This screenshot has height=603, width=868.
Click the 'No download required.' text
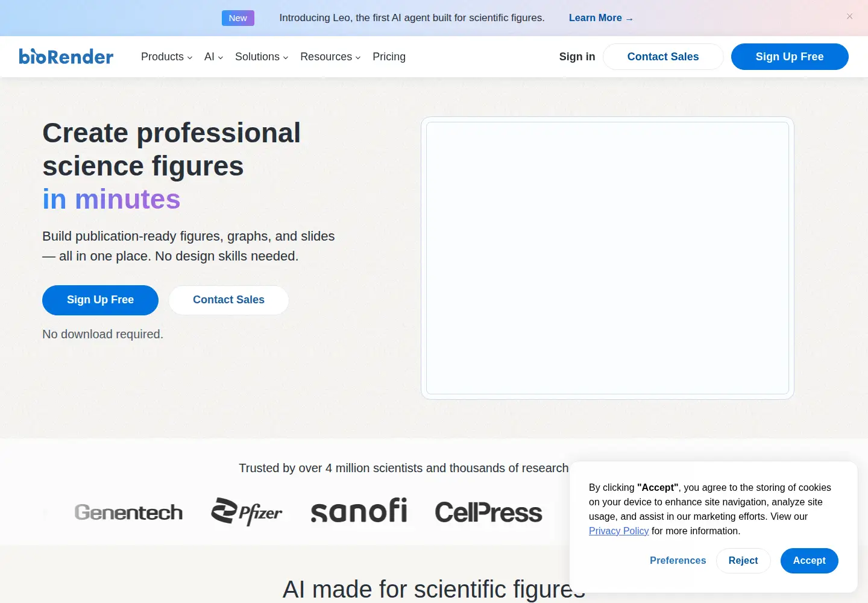coord(102,334)
